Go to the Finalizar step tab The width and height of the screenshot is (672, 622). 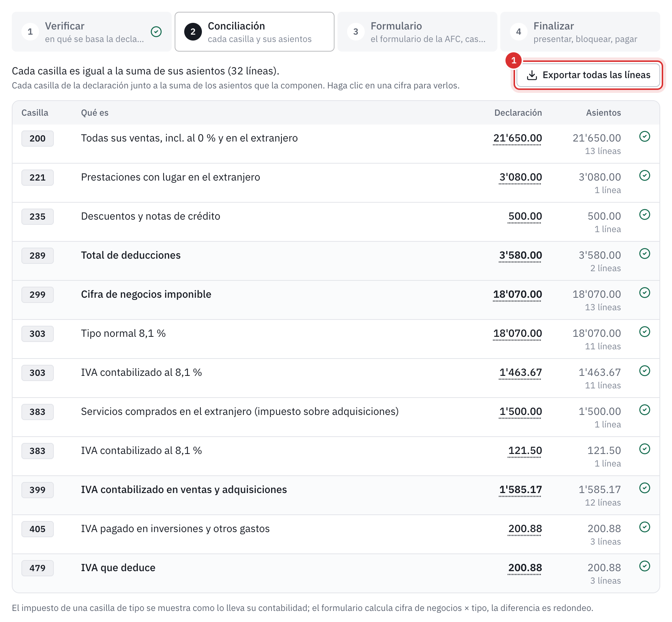pos(580,32)
